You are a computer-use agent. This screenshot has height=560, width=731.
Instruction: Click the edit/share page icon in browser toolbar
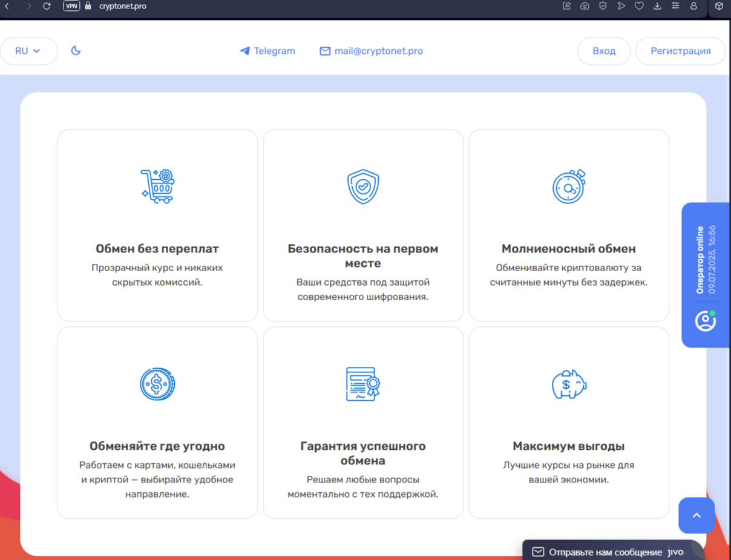[566, 6]
